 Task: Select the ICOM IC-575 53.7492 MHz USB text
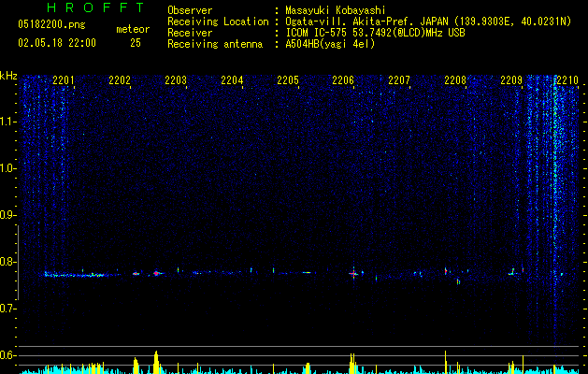[375, 33]
